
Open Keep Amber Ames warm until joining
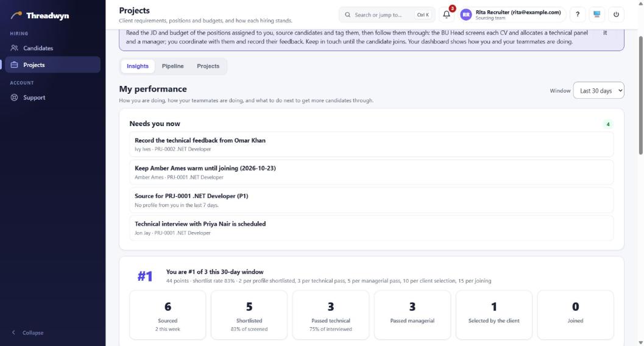371,172
